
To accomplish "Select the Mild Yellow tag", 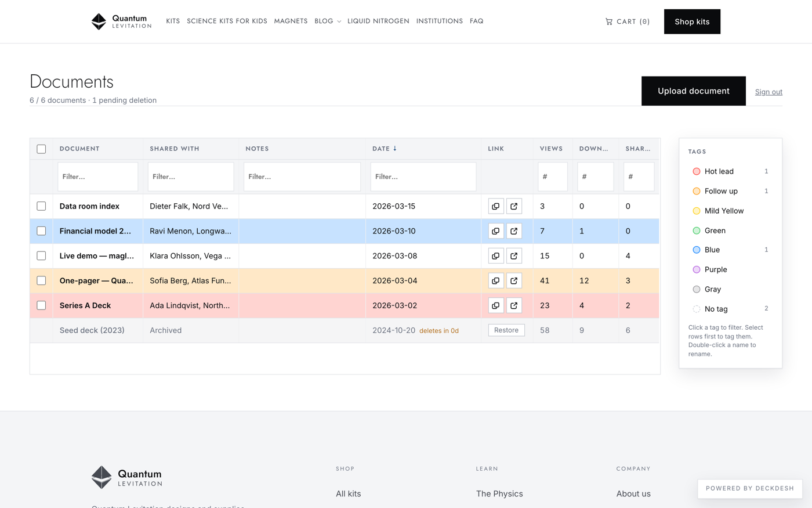I will [730, 211].
